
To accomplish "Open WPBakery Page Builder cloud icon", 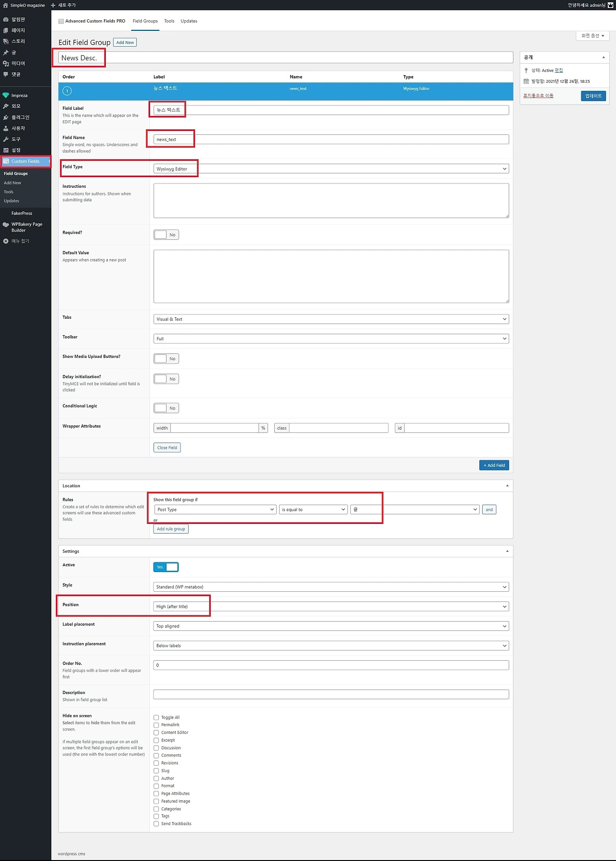I will click(6, 224).
